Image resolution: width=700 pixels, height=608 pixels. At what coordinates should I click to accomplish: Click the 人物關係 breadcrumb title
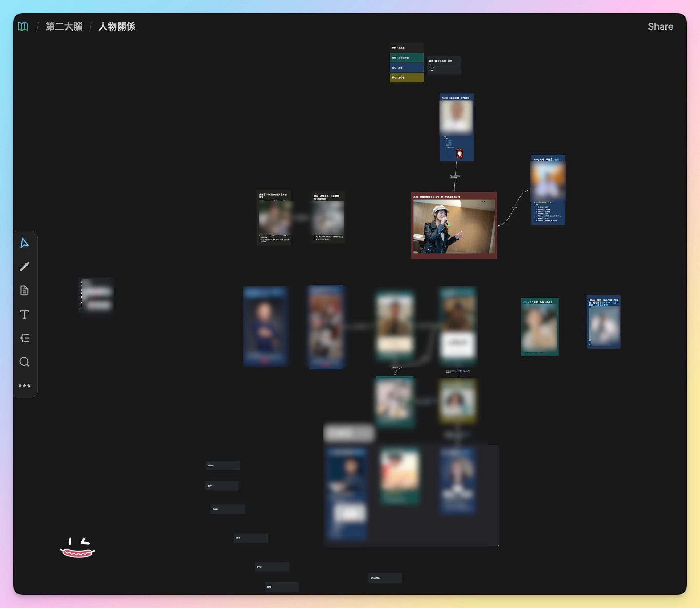coord(117,26)
